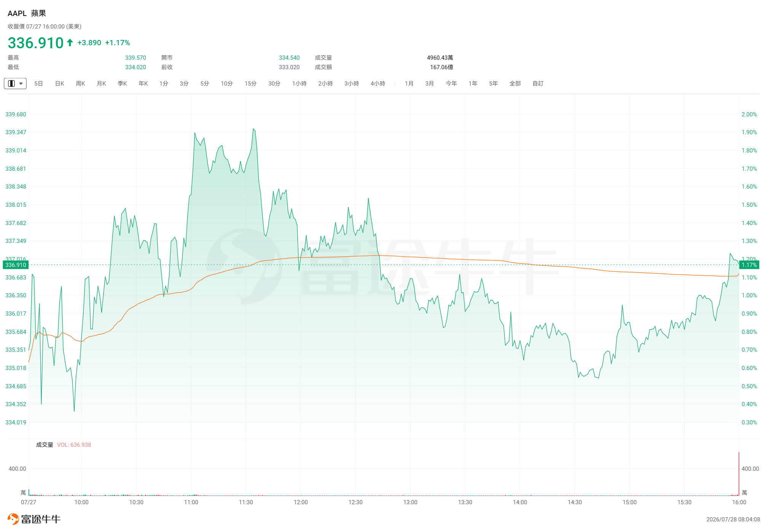Switch to the 15分 interval

250,83
